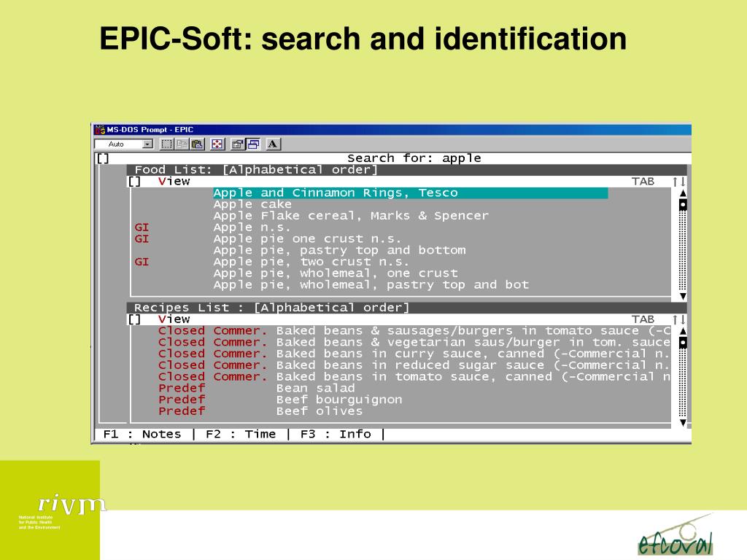747x560 pixels.
Task: Click the brackets box beside Food List View
Action: coord(134,182)
